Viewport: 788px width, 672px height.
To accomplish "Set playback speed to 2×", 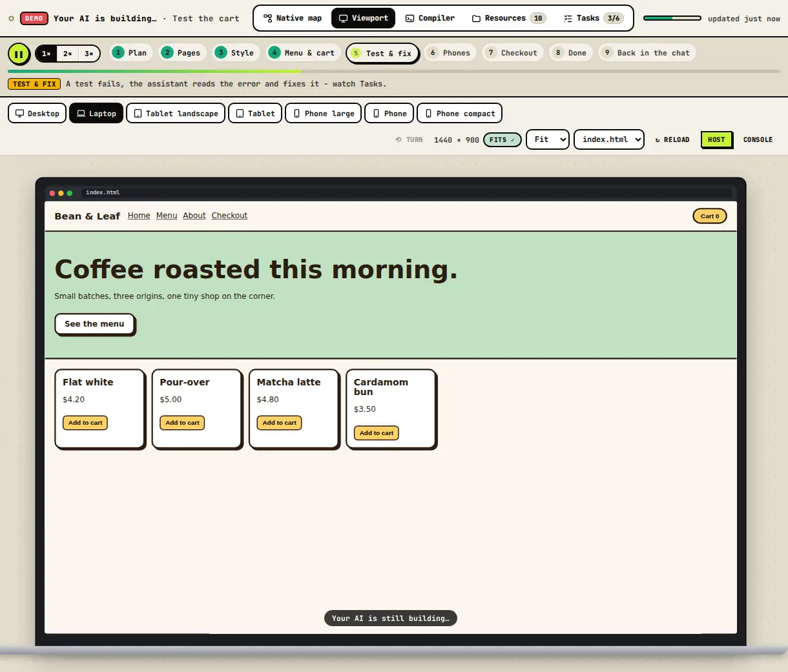I will (x=68, y=54).
